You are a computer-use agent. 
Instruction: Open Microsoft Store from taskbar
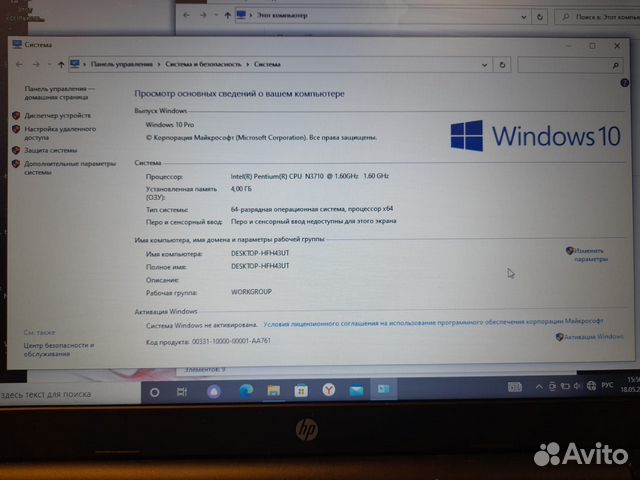pos(301,391)
